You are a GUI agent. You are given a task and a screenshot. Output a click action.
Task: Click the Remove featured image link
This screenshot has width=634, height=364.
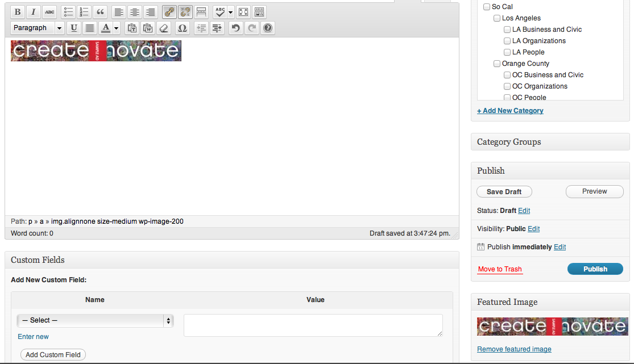click(x=514, y=349)
